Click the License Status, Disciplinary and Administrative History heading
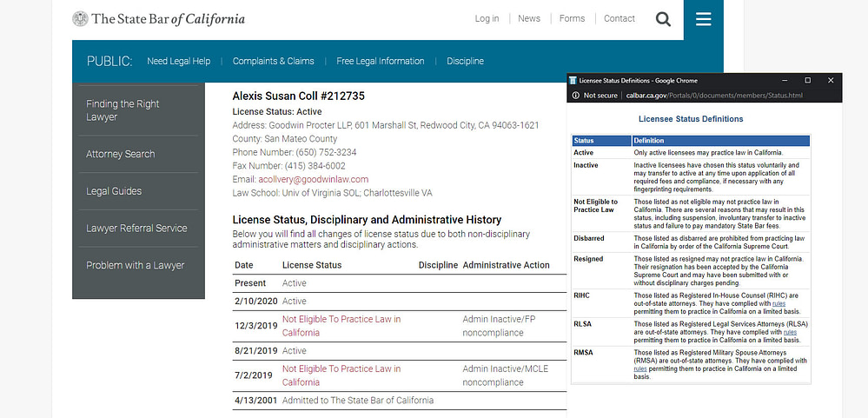 pyautogui.click(x=367, y=219)
